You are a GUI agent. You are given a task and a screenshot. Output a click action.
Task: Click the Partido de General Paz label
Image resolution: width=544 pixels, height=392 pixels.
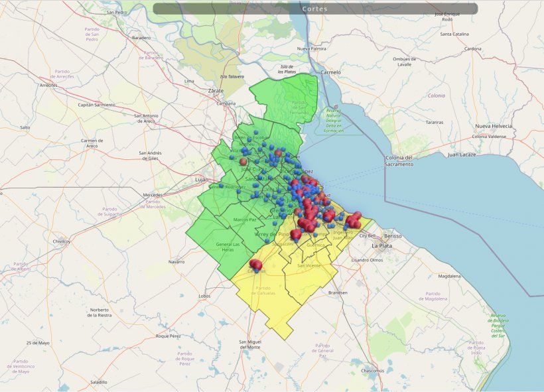click(x=322, y=350)
